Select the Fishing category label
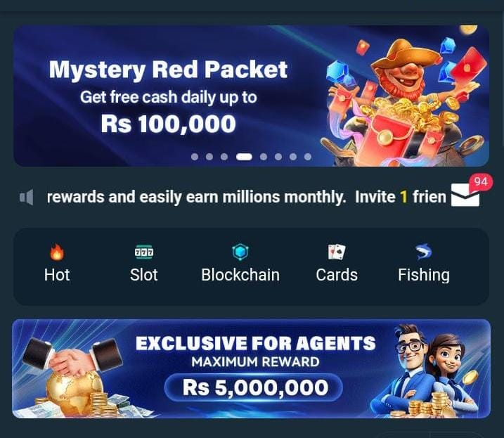Viewport: 504px width, 438px height. coord(424,276)
